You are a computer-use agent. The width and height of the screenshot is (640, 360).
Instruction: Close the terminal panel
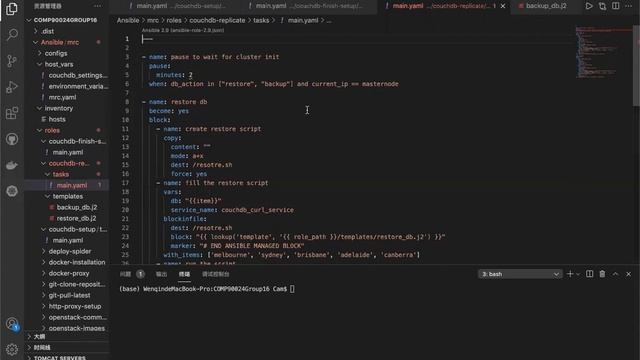pos(629,274)
